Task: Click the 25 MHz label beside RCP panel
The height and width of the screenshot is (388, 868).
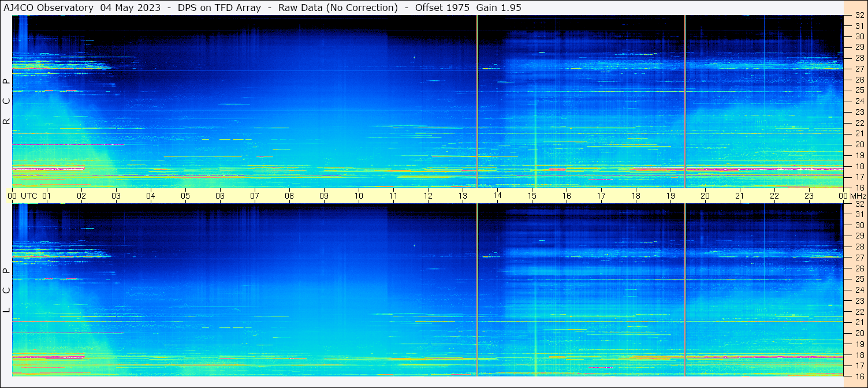Action: coord(859,90)
